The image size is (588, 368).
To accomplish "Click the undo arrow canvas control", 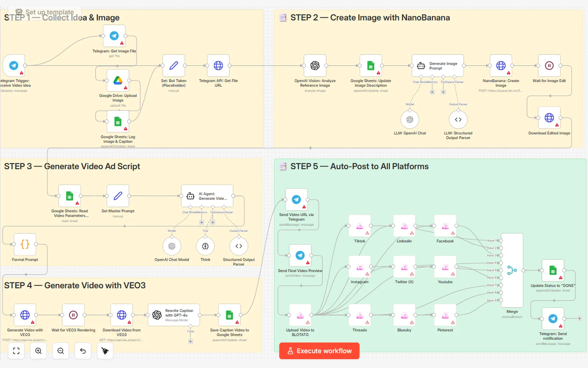I will (83, 351).
